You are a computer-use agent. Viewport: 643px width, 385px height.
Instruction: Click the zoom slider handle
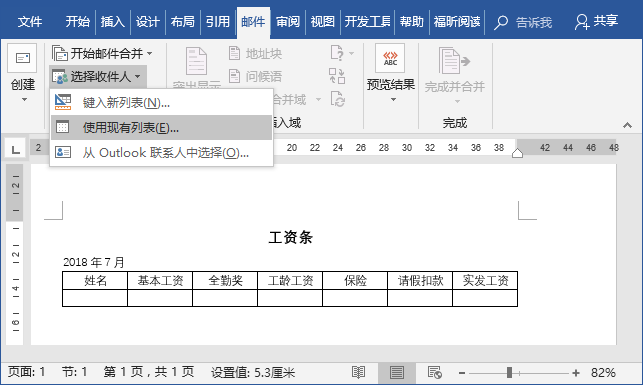coord(509,373)
